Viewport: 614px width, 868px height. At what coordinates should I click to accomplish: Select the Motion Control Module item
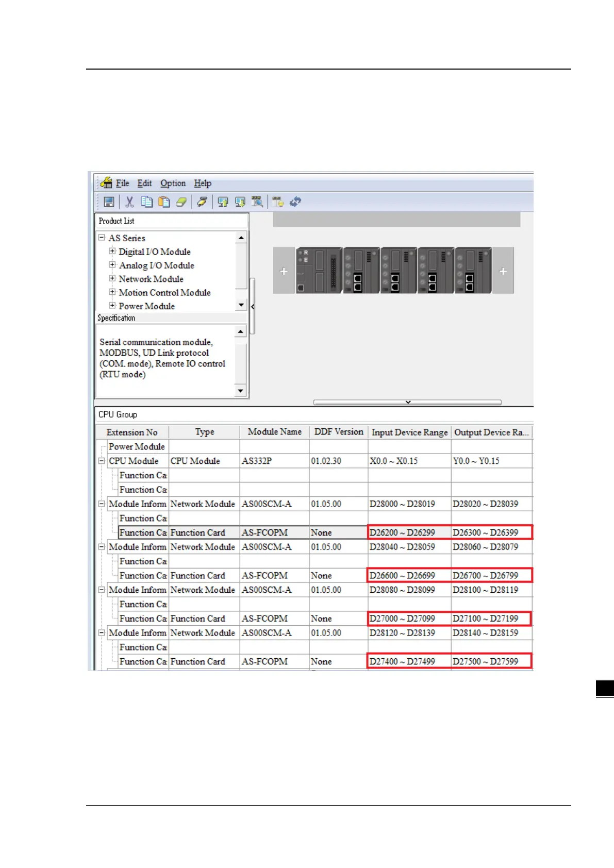point(164,292)
